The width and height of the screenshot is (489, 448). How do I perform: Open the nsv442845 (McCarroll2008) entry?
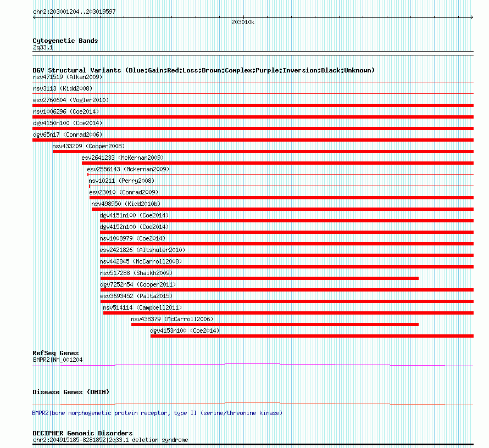pyautogui.click(x=141, y=261)
